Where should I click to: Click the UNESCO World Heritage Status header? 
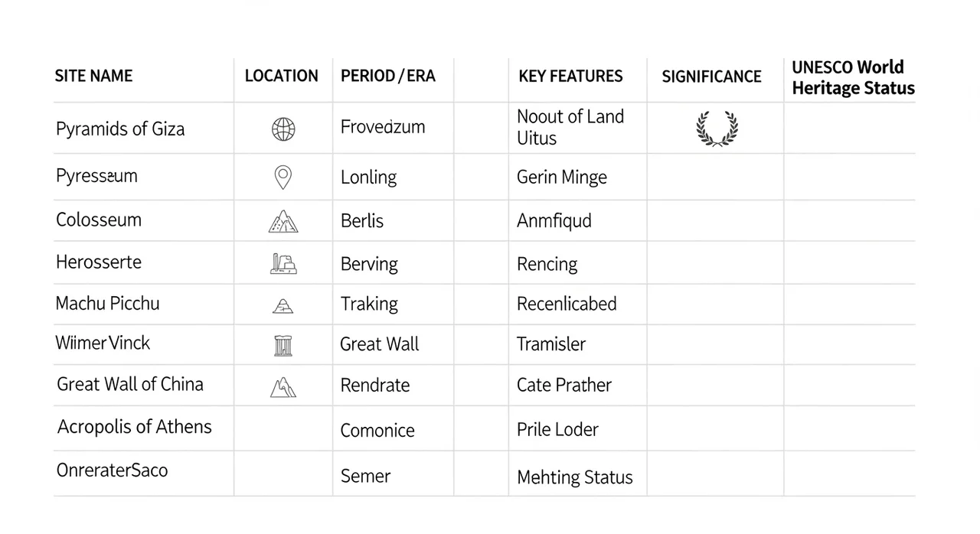(x=853, y=77)
